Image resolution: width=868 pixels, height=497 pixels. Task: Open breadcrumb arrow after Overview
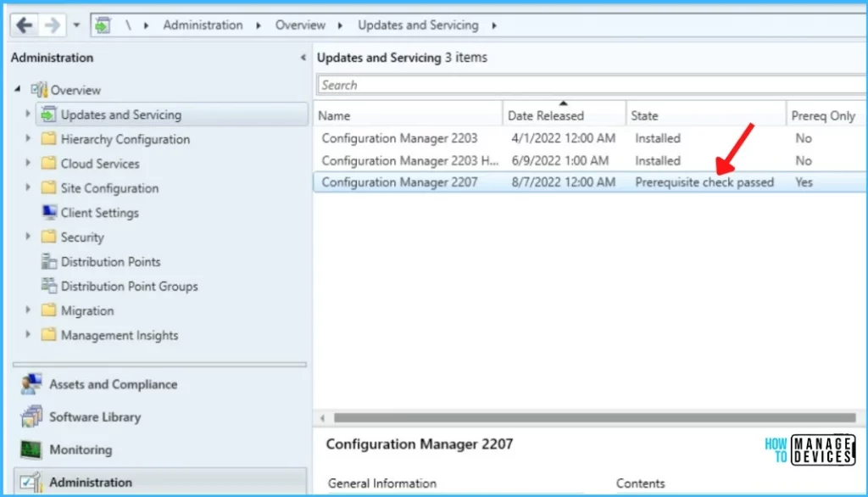340,25
